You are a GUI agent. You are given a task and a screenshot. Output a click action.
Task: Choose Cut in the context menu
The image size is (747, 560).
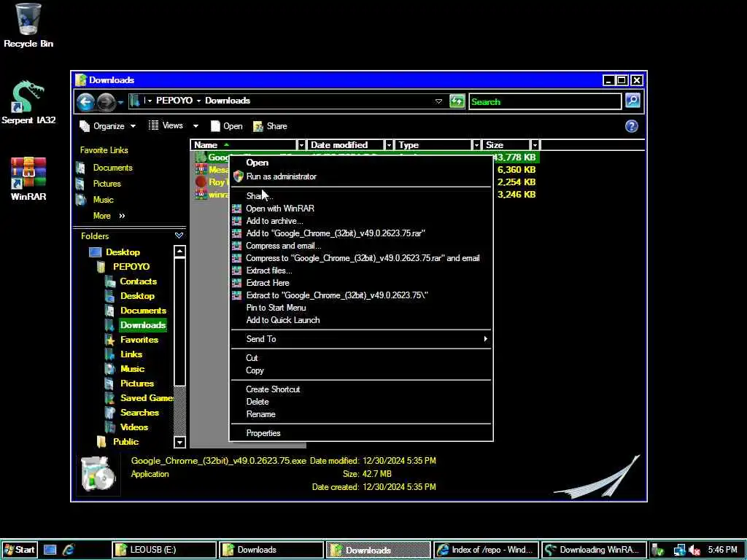360,358
